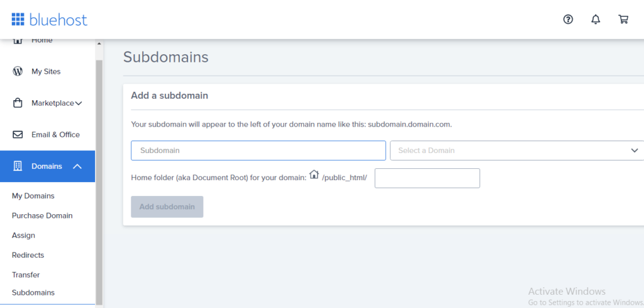Click the Domains building icon

click(17, 166)
